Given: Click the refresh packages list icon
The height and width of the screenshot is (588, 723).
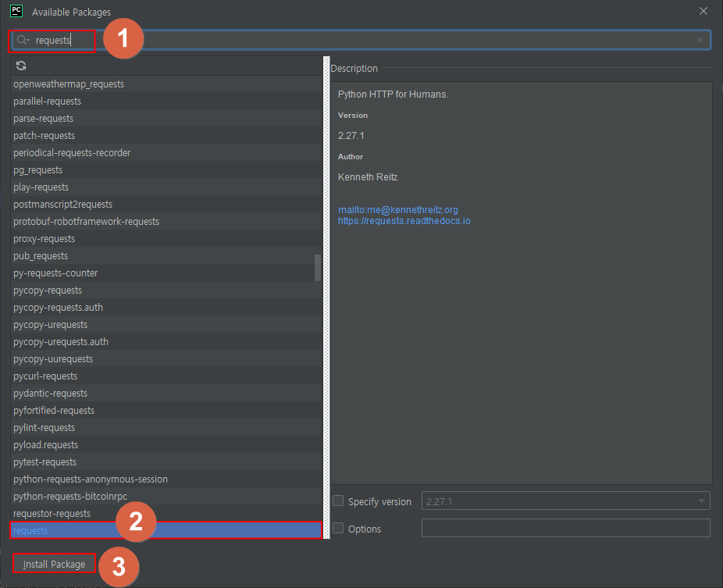Looking at the screenshot, I should point(21,66).
